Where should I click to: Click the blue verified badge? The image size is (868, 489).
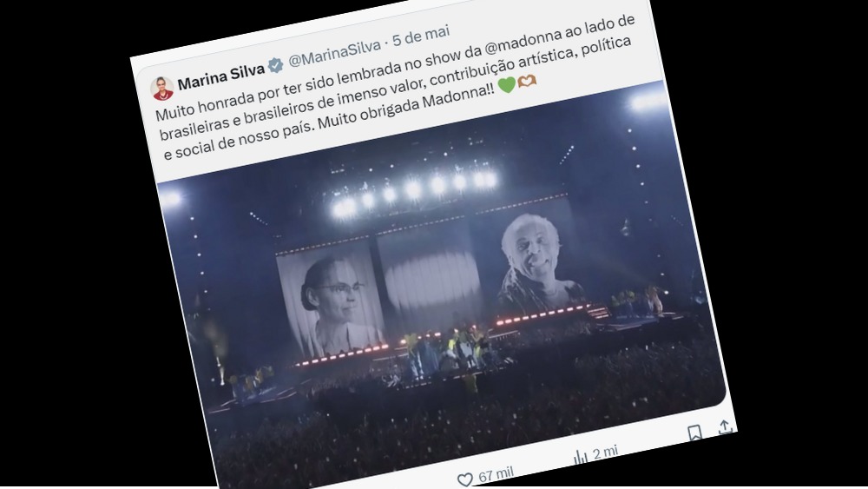[276, 65]
